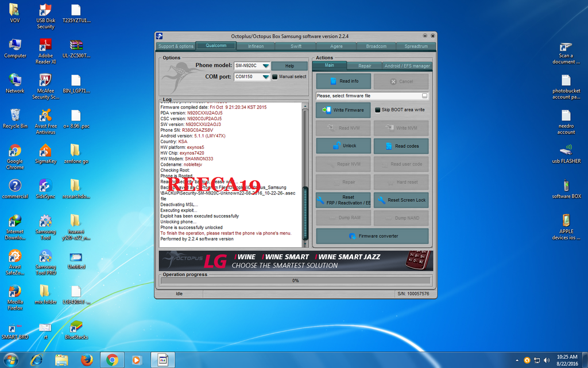Click the Read info button
The width and height of the screenshot is (588, 368).
343,81
